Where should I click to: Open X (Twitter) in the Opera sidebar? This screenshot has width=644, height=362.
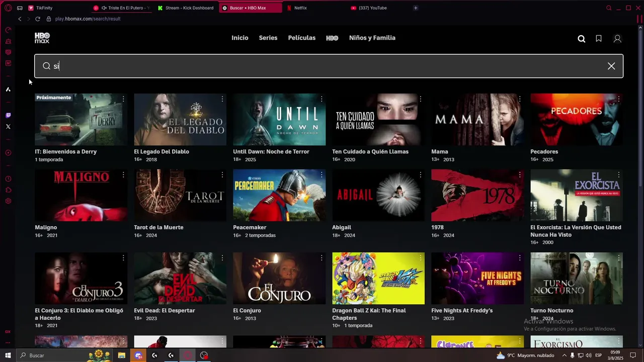8,127
